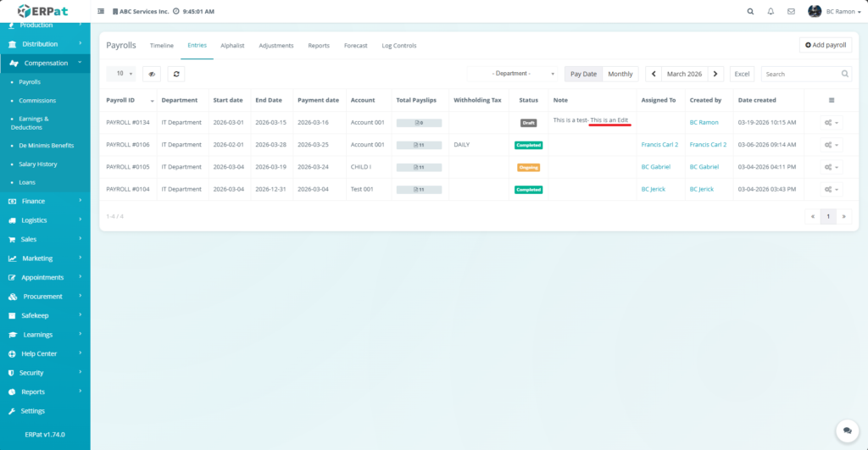Open the messages envelope icon

pyautogui.click(x=791, y=12)
